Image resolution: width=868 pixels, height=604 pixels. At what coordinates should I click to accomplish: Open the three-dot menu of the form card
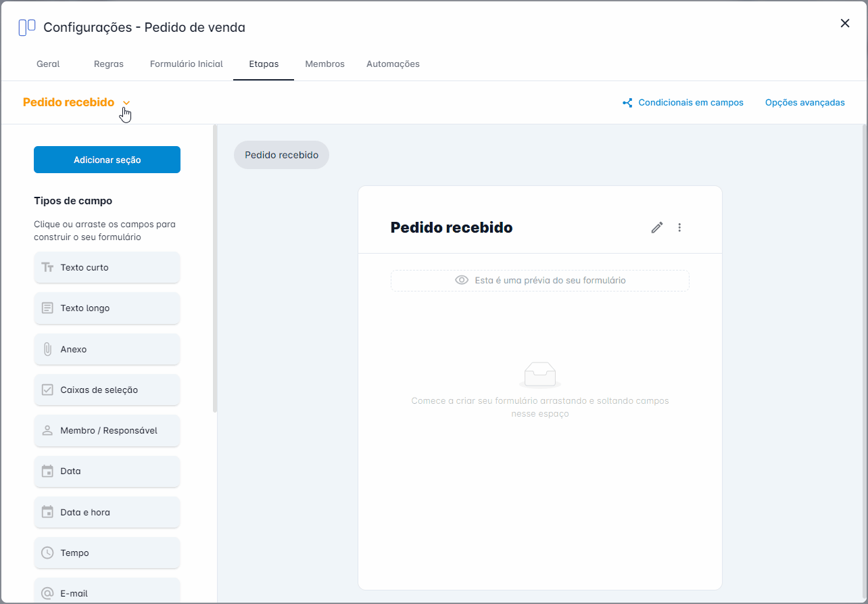click(x=679, y=228)
